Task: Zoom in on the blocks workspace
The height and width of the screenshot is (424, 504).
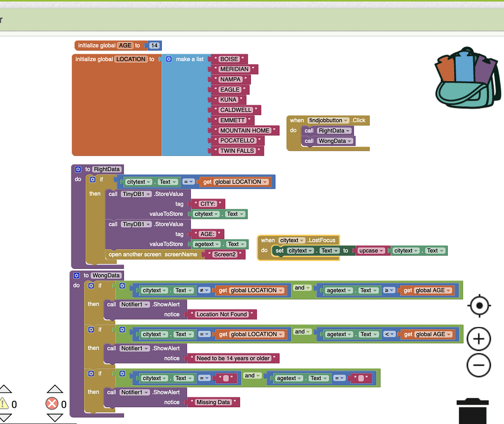Action: click(478, 339)
